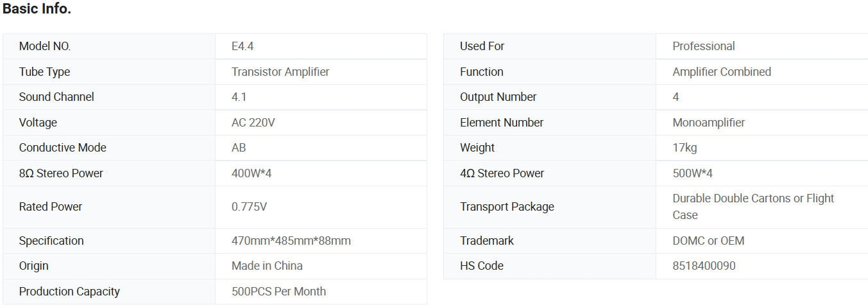This screenshot has height=307, width=868.
Task: Click the 500W*4 stereo power value
Action: 693,173
